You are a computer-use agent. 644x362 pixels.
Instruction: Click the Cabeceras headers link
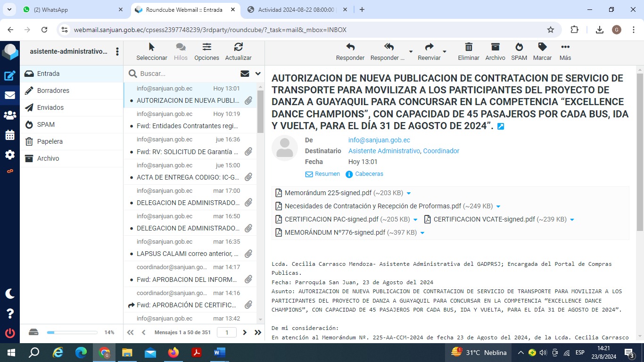(369, 174)
